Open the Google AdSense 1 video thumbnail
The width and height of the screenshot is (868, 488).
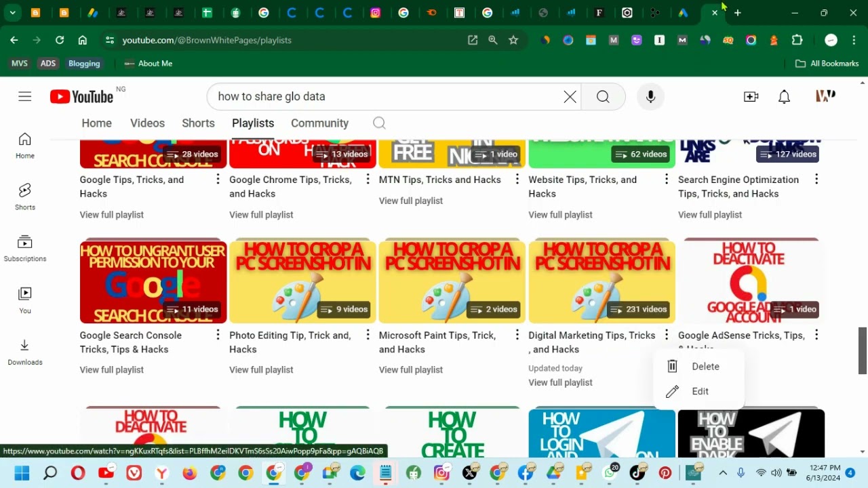coord(751,281)
